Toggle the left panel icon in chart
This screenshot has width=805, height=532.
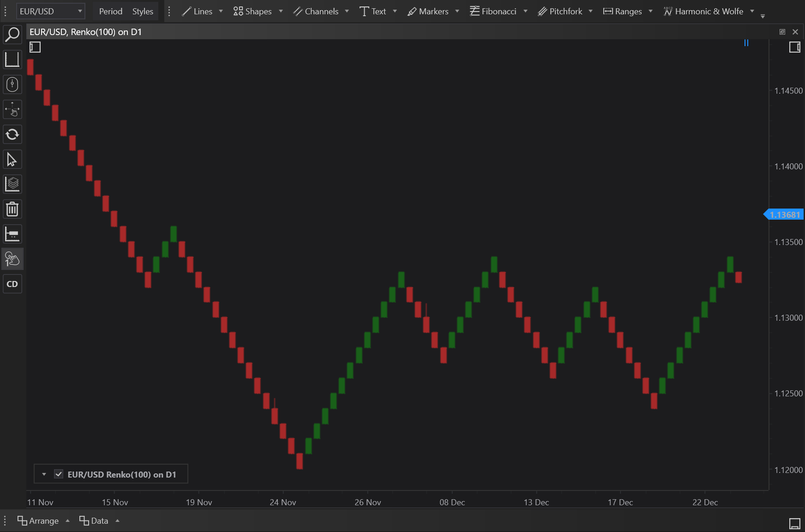coord(35,47)
